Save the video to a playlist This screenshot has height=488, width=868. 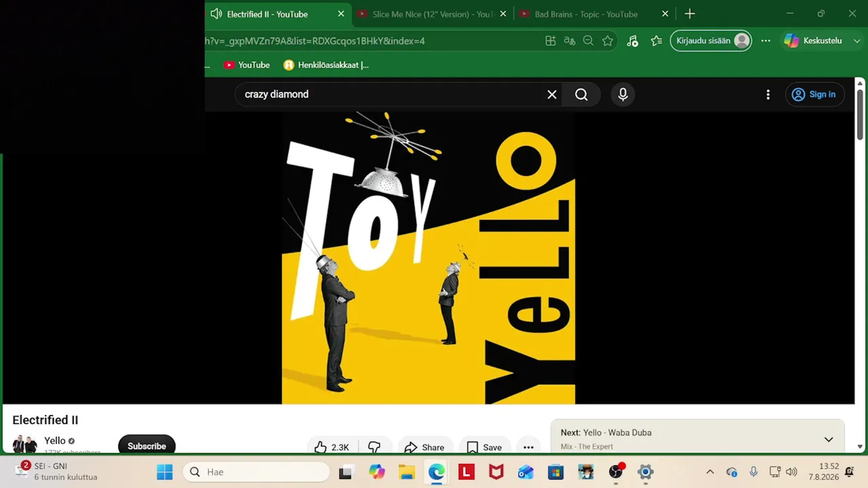coord(484,447)
